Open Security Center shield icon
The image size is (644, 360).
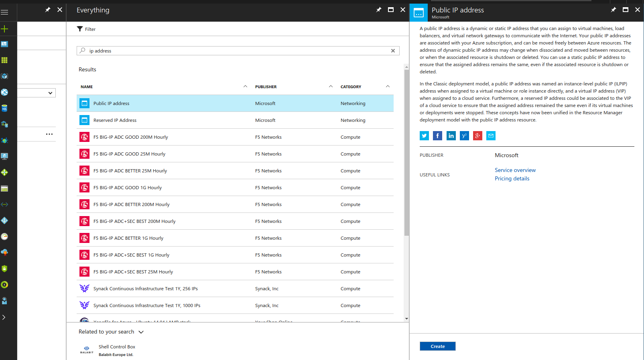[x=4, y=269]
